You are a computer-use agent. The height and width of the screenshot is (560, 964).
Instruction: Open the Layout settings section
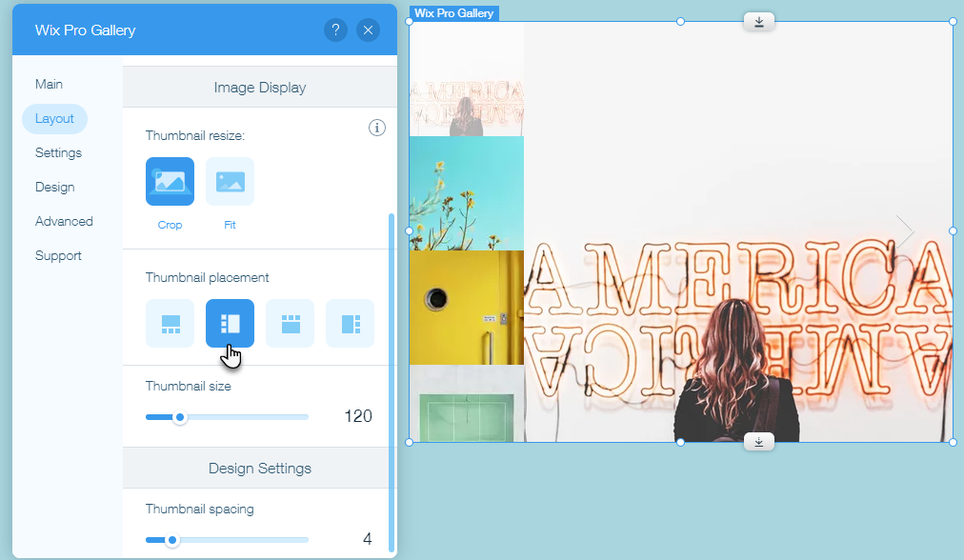54,118
